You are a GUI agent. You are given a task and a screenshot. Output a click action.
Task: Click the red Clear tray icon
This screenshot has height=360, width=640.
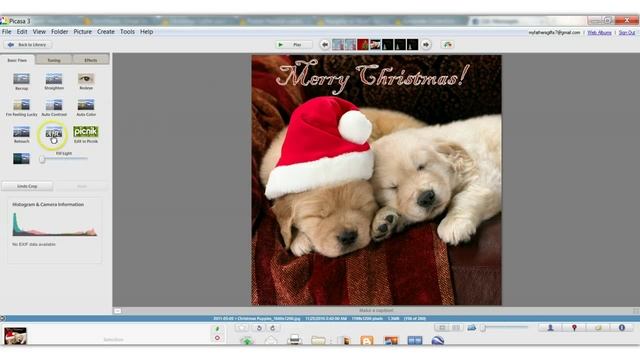pos(217,338)
